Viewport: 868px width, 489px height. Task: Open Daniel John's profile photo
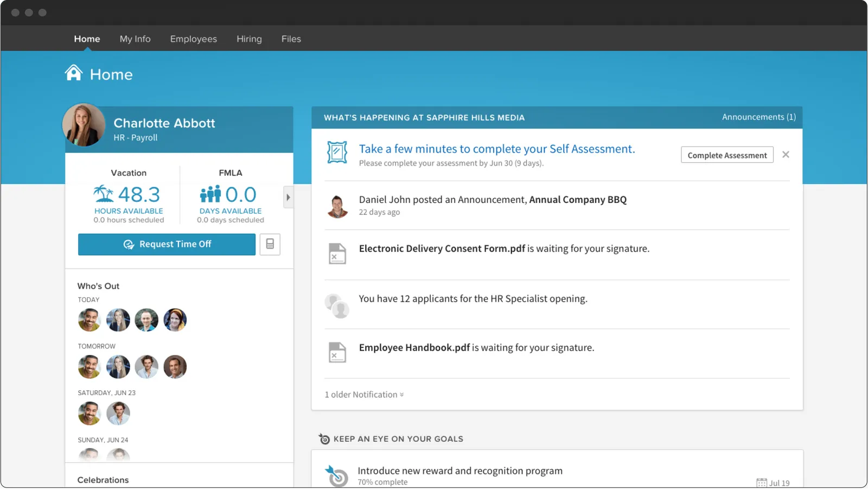(337, 206)
